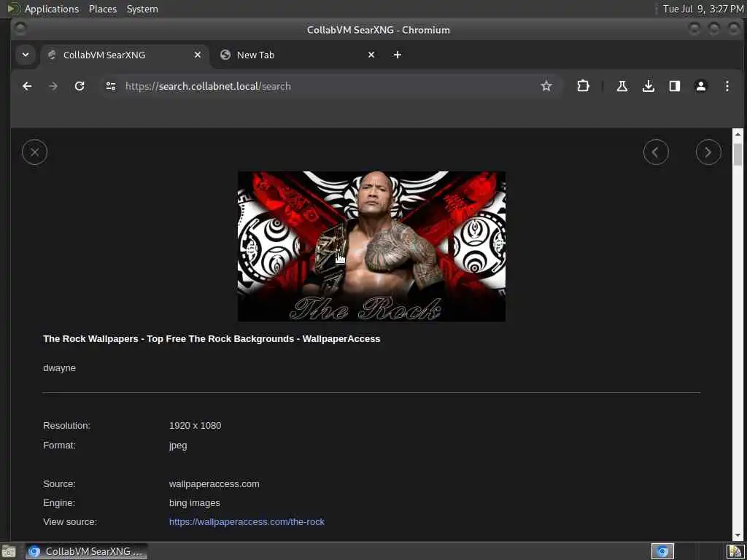The image size is (747, 560).
Task: Close the New Tab tab
Action: pos(371,55)
